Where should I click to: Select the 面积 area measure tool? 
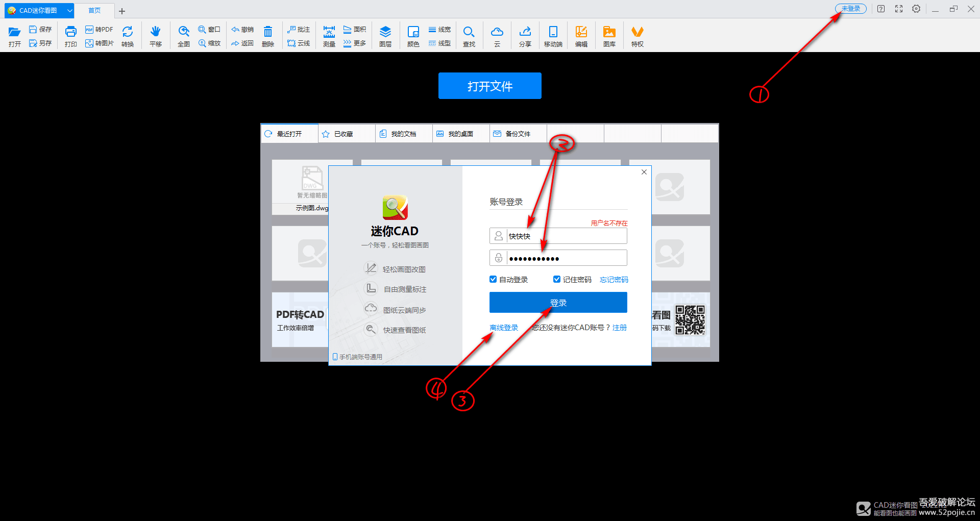click(x=355, y=30)
